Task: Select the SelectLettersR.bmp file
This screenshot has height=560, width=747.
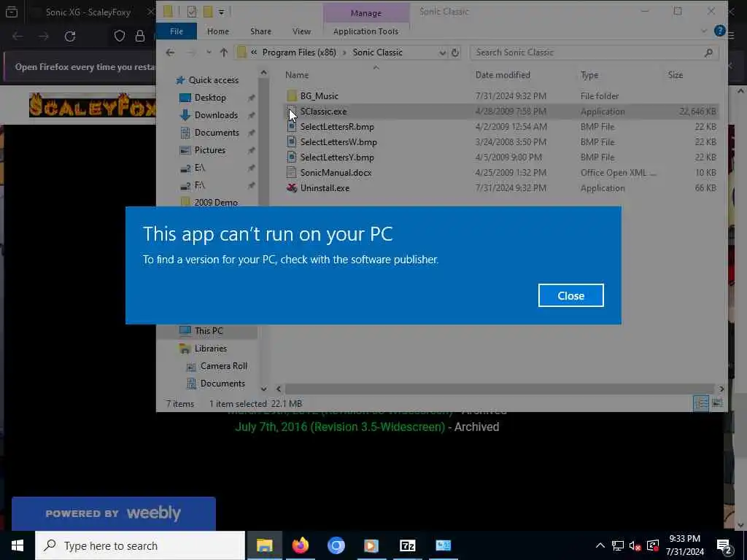Action: pyautogui.click(x=337, y=127)
